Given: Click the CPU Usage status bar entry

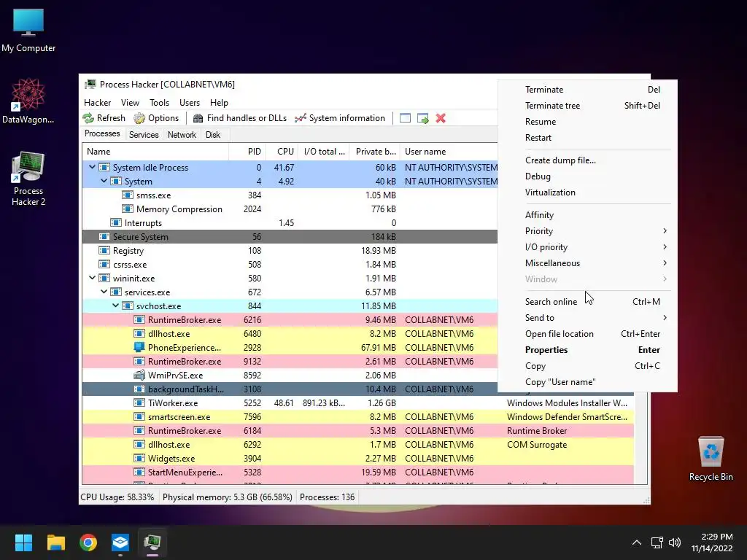Looking at the screenshot, I should pyautogui.click(x=117, y=497).
